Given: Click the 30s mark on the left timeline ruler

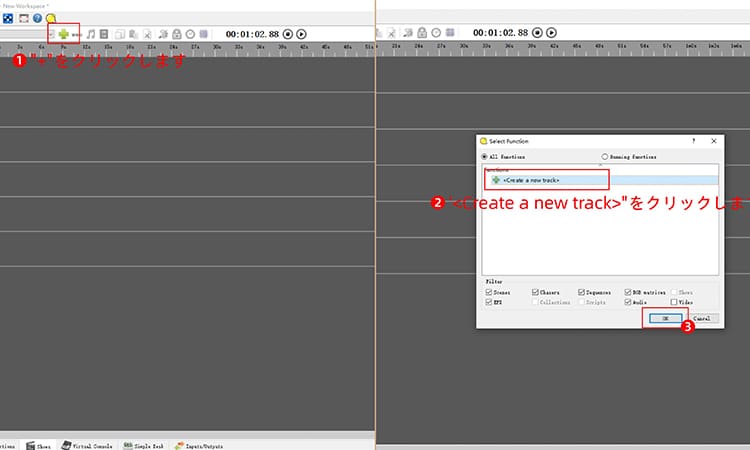Looking at the screenshot, I should point(217,47).
